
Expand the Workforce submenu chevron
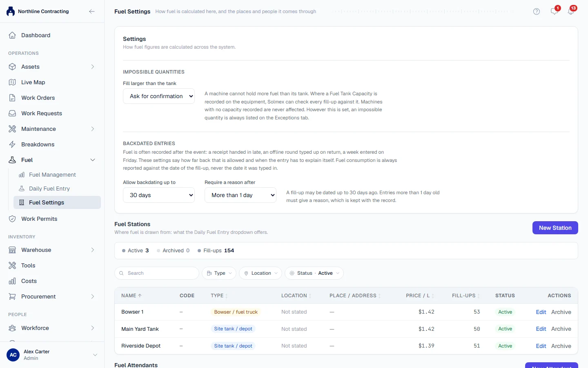93,328
